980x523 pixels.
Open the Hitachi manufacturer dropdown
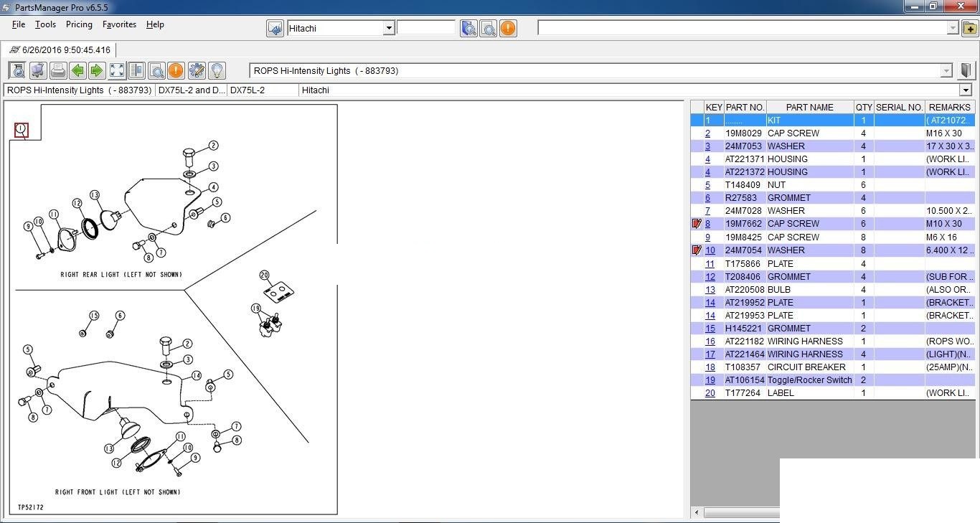[x=388, y=28]
